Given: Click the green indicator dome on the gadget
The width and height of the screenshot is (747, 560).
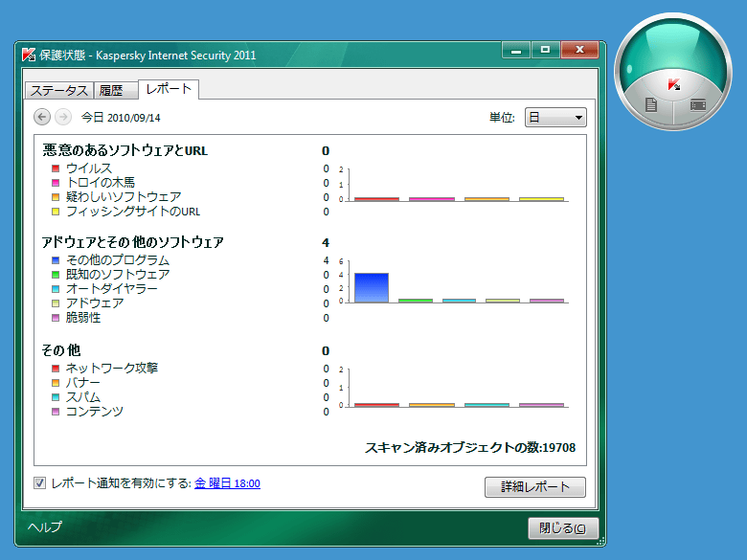Looking at the screenshot, I should 673,49.
